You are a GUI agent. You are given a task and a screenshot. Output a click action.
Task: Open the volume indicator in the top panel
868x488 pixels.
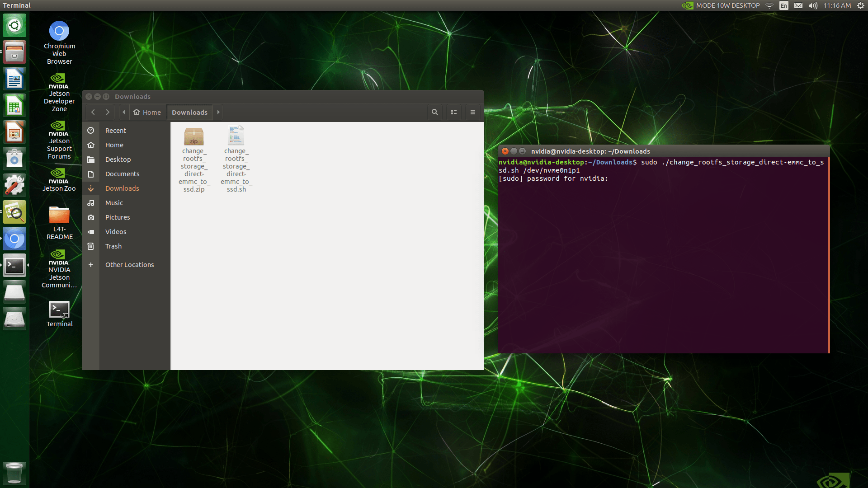tap(813, 5)
